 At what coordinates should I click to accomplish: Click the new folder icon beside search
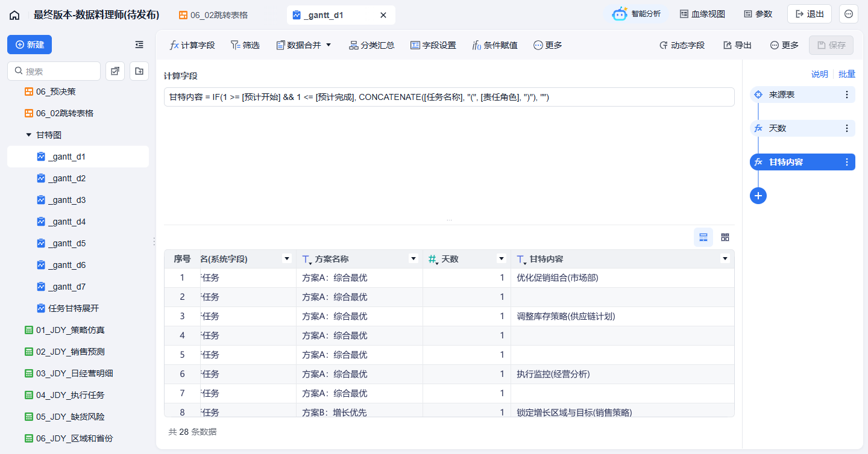pyautogui.click(x=139, y=71)
